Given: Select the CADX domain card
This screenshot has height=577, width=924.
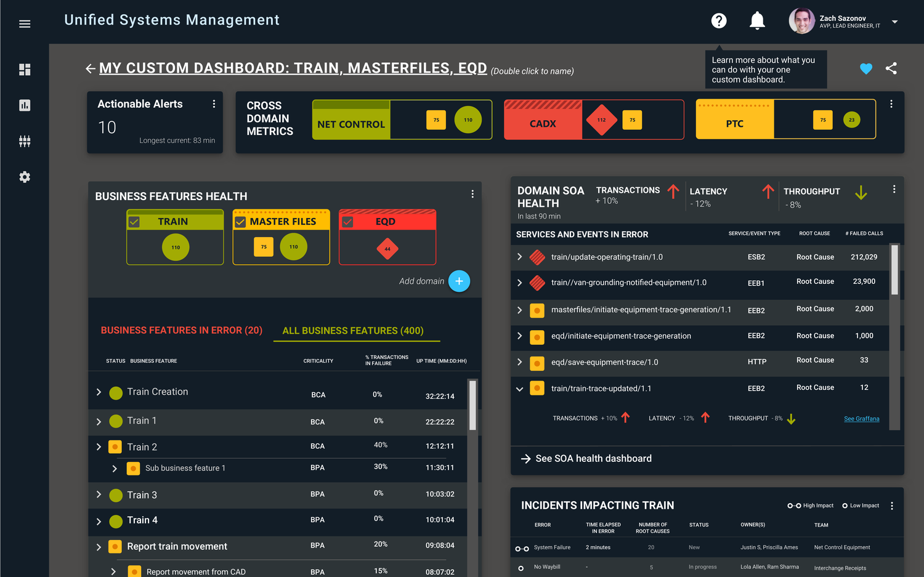Looking at the screenshot, I should [594, 119].
